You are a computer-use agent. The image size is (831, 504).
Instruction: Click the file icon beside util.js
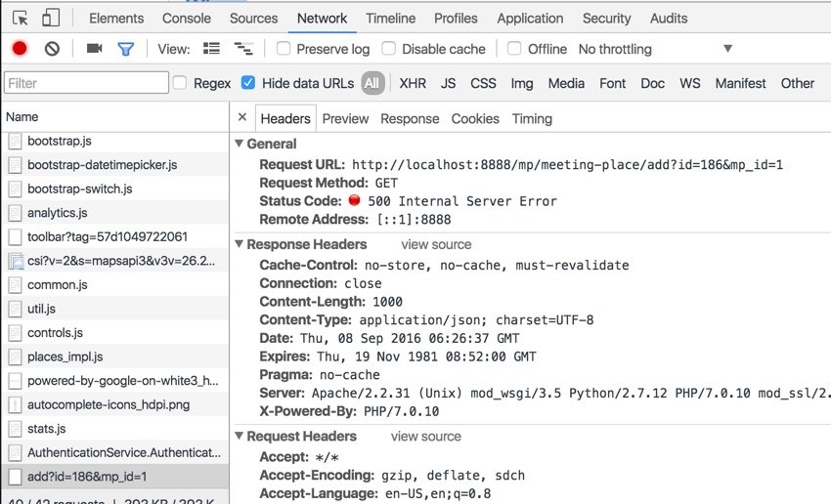15,310
